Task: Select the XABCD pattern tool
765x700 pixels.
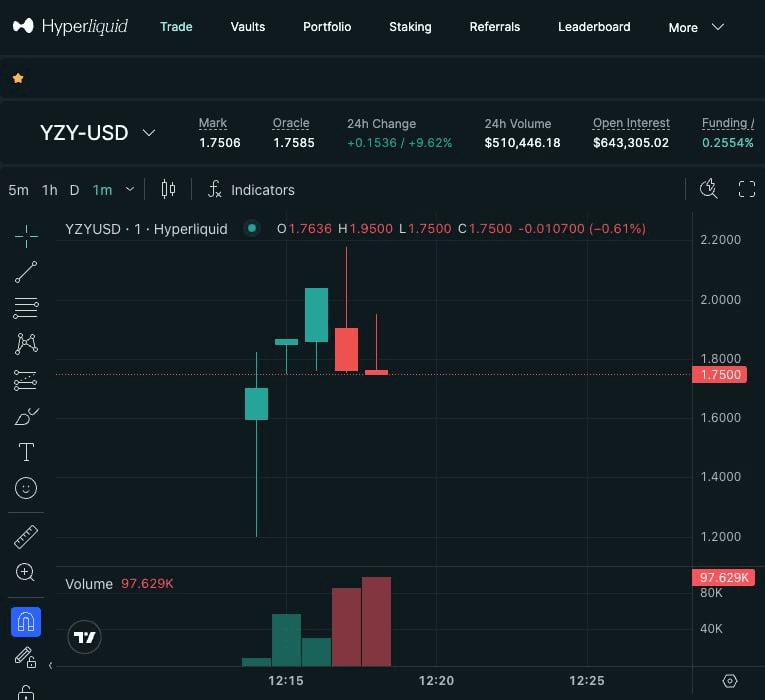Action: point(26,344)
